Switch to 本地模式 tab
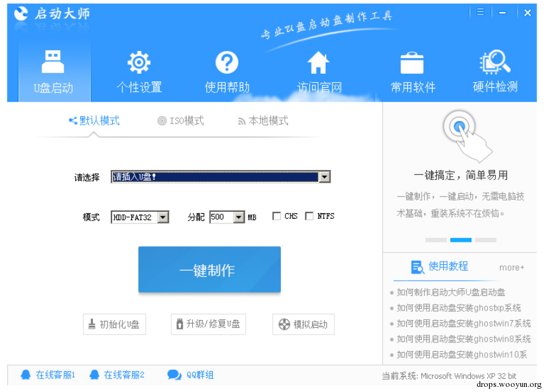Viewport: 544px width, 392px height. coord(263,121)
